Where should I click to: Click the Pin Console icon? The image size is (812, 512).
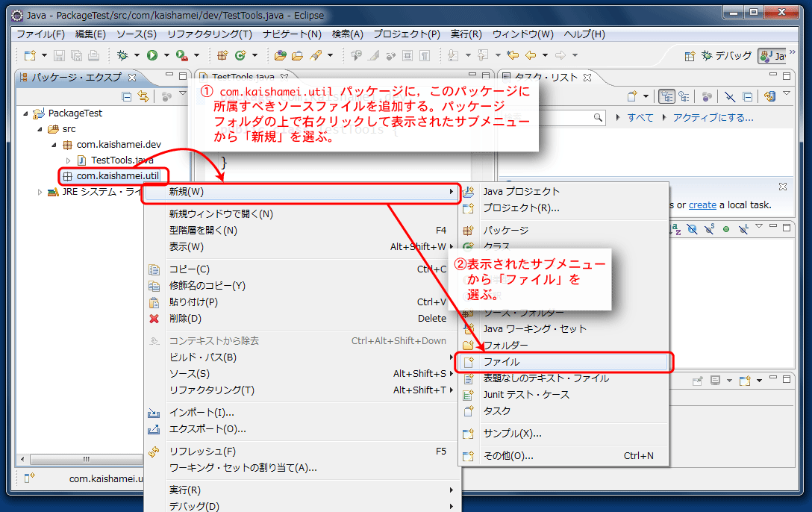click(698, 381)
